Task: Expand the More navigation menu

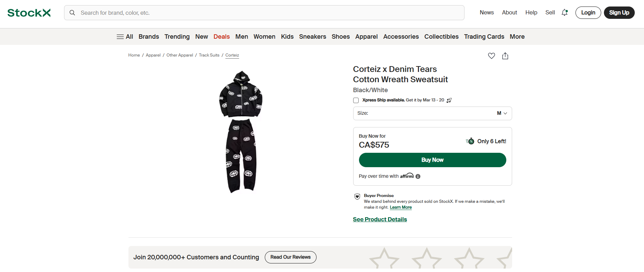Action: pyautogui.click(x=517, y=36)
